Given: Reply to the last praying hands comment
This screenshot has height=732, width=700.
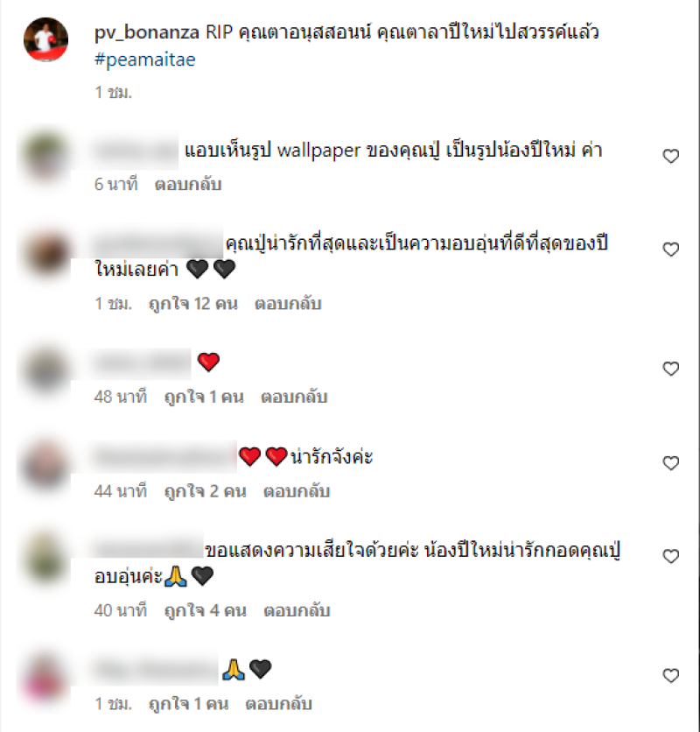Looking at the screenshot, I should [278, 704].
